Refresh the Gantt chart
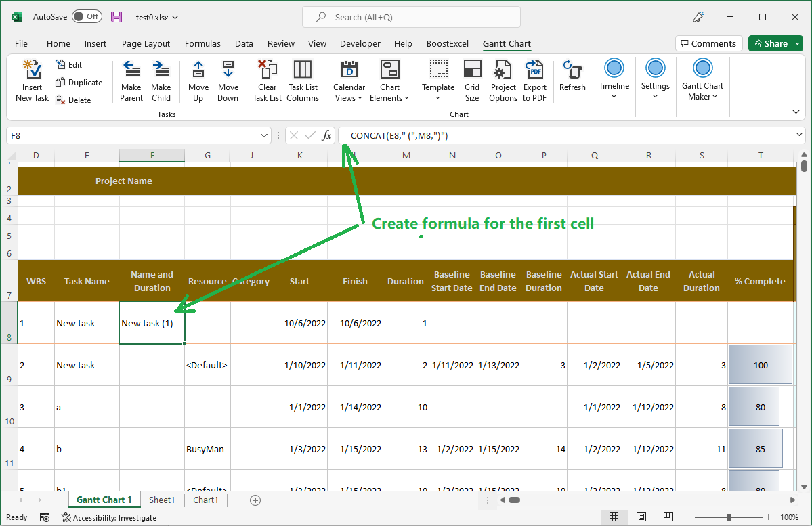Screen dimensions: 812x526 click(572, 80)
